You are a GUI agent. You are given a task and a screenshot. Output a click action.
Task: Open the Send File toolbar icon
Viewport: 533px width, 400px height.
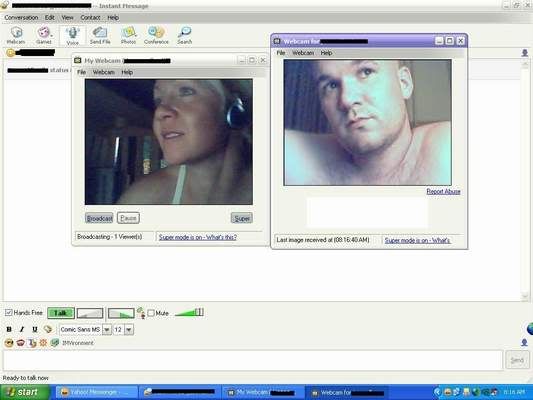[100, 35]
